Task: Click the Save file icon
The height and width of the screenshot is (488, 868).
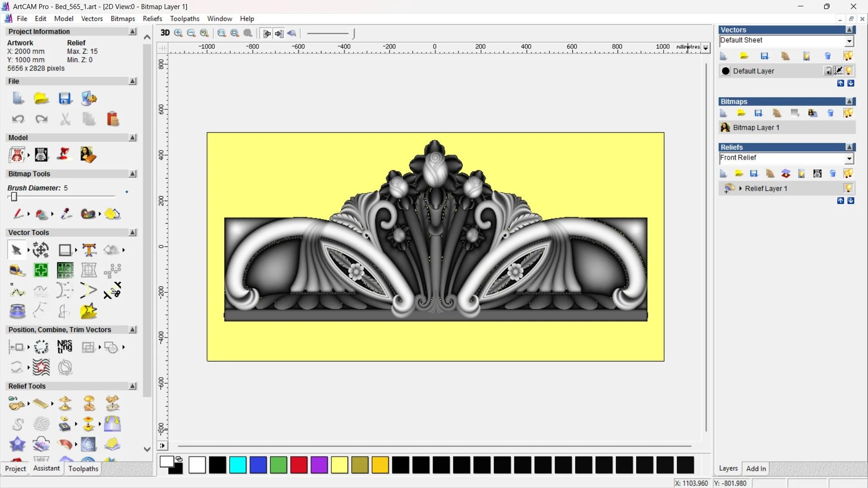Action: click(65, 99)
